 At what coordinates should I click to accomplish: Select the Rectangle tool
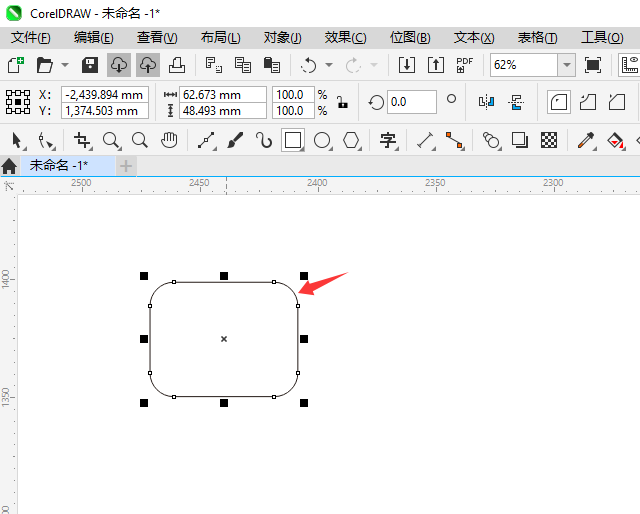point(293,140)
